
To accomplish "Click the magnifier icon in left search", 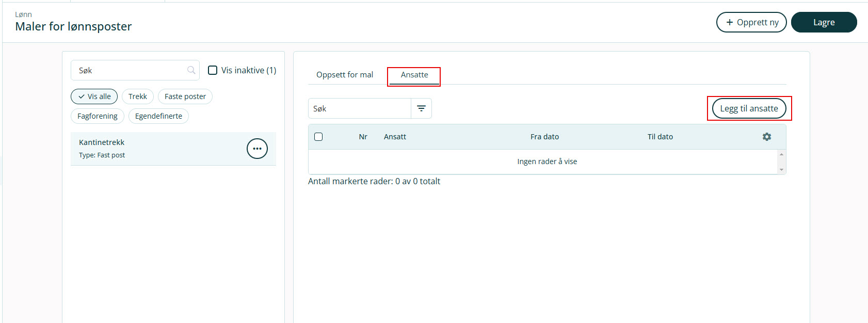I will coord(191,70).
